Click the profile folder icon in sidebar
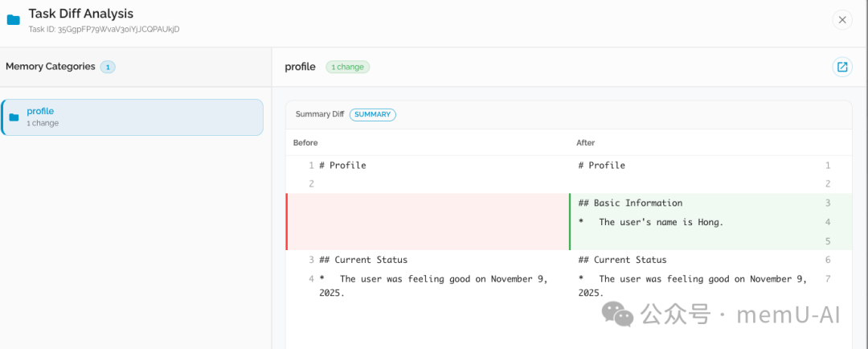 click(14, 117)
